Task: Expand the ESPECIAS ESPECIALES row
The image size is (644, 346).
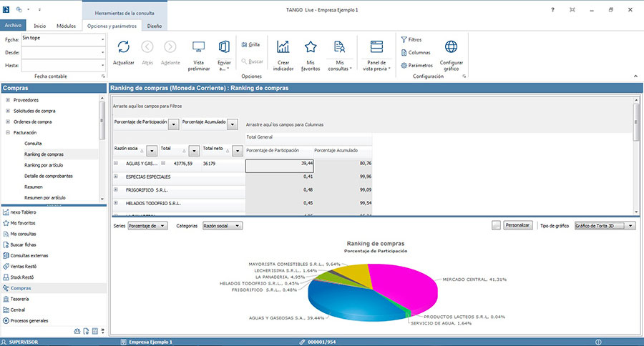Action: (116, 177)
